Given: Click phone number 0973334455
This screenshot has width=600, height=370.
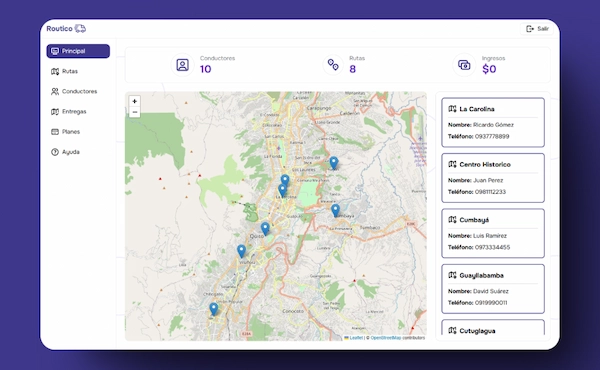Looking at the screenshot, I should [492, 248].
